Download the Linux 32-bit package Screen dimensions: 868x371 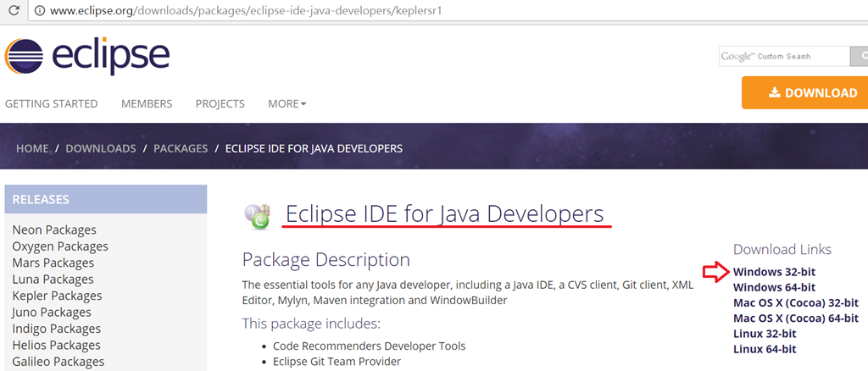tap(765, 334)
